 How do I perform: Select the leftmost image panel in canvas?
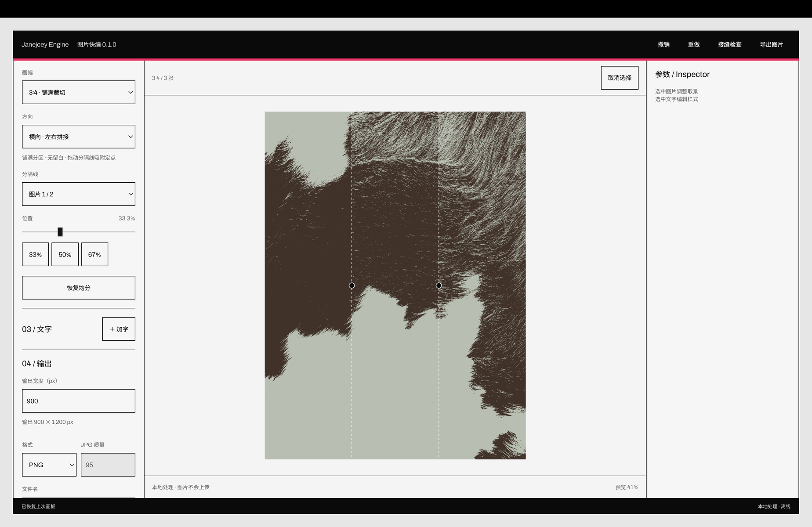[x=308, y=285]
